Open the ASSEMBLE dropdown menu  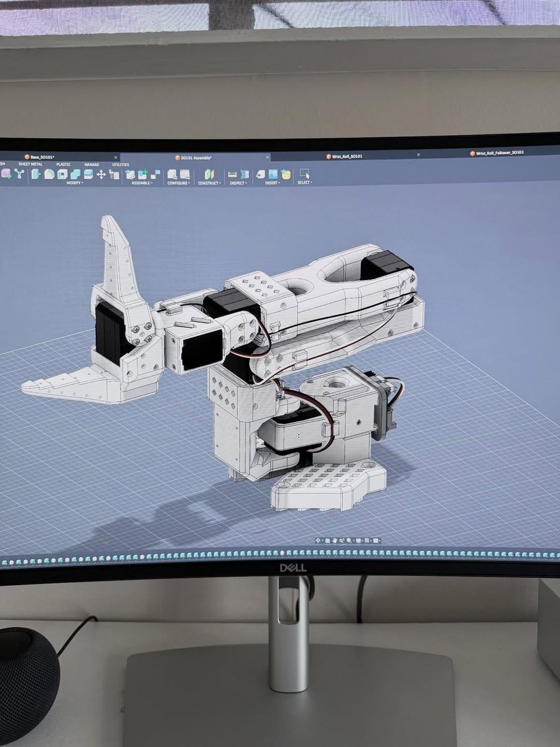click(141, 183)
